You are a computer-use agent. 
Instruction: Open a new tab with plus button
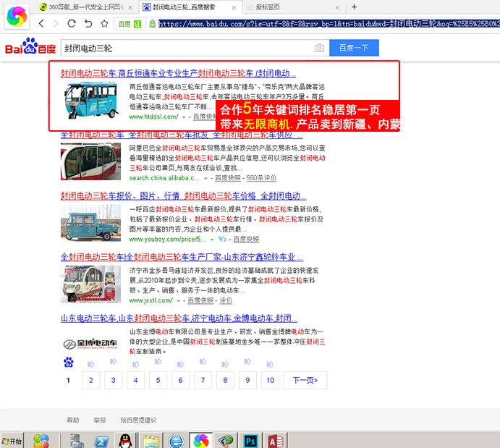(x=354, y=7)
